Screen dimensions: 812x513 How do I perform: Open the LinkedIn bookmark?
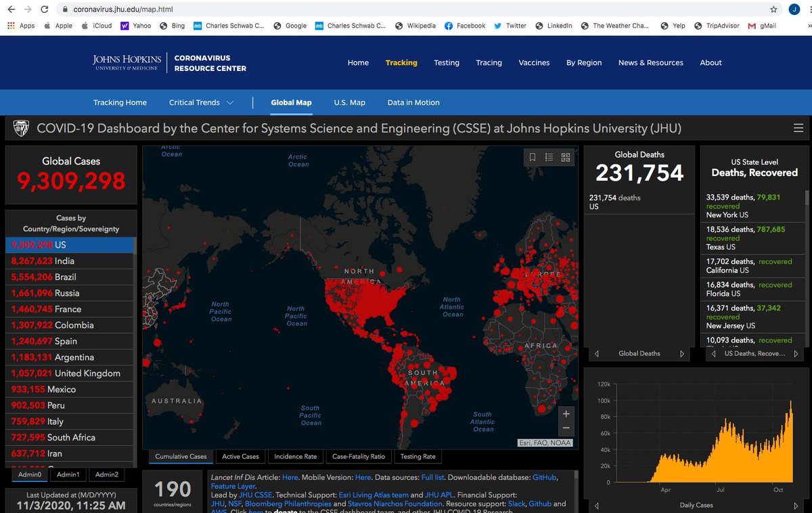click(554, 26)
